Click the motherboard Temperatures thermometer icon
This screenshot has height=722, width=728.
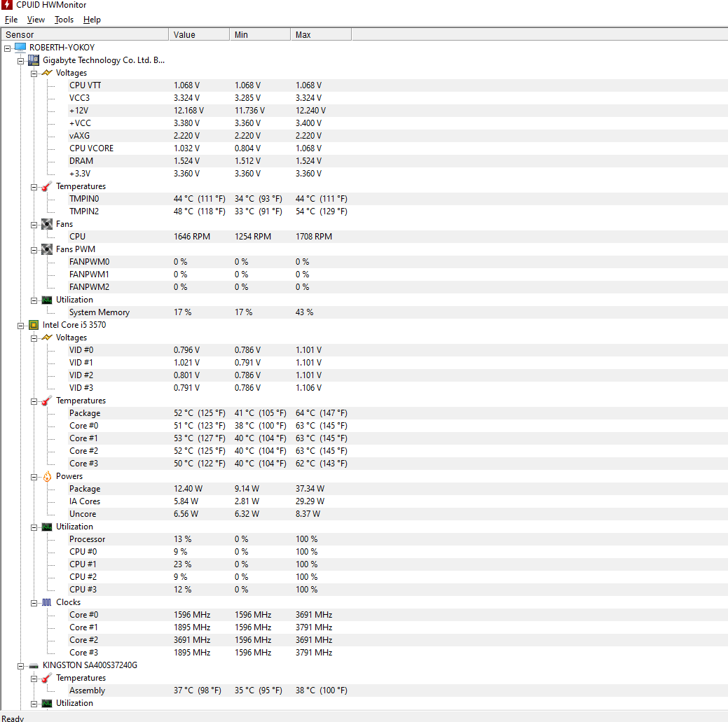tap(47, 186)
